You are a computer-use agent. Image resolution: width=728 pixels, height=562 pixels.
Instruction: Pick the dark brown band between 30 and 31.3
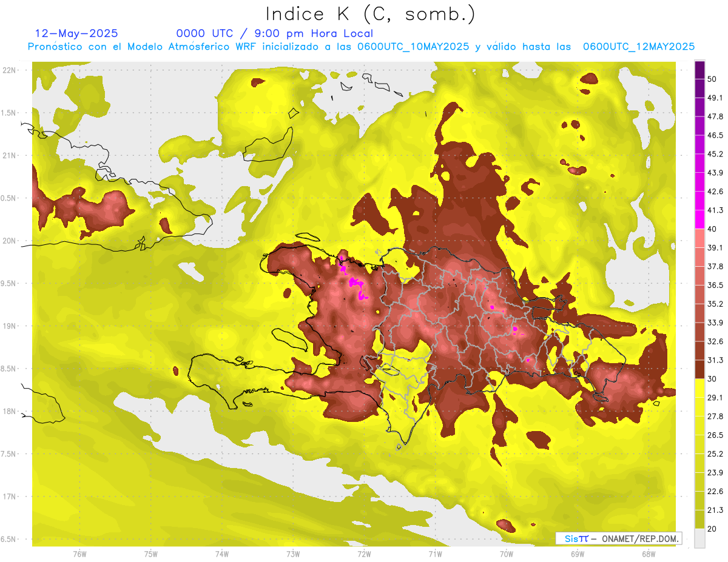click(699, 369)
